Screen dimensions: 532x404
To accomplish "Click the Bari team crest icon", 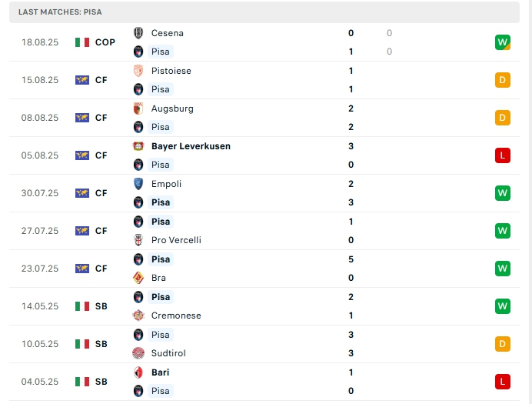I will [138, 372].
